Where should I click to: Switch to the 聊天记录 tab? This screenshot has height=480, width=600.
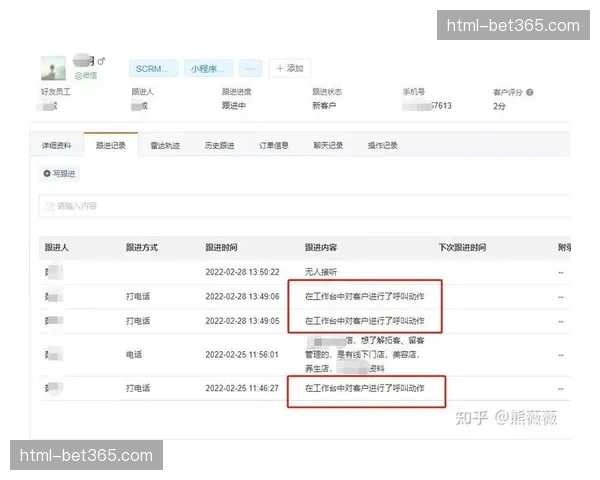tap(328, 145)
